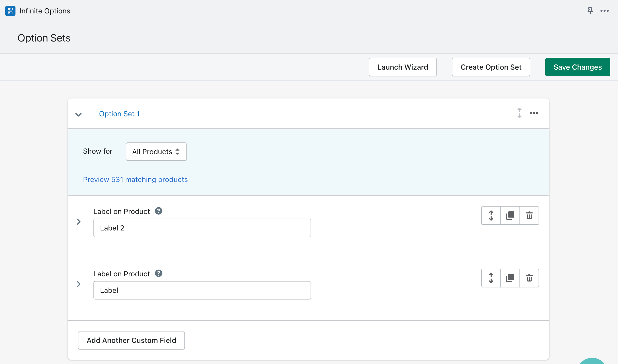The height and width of the screenshot is (364, 618).
Task: Open the Option Set 1 three-dot menu
Action: [x=534, y=113]
